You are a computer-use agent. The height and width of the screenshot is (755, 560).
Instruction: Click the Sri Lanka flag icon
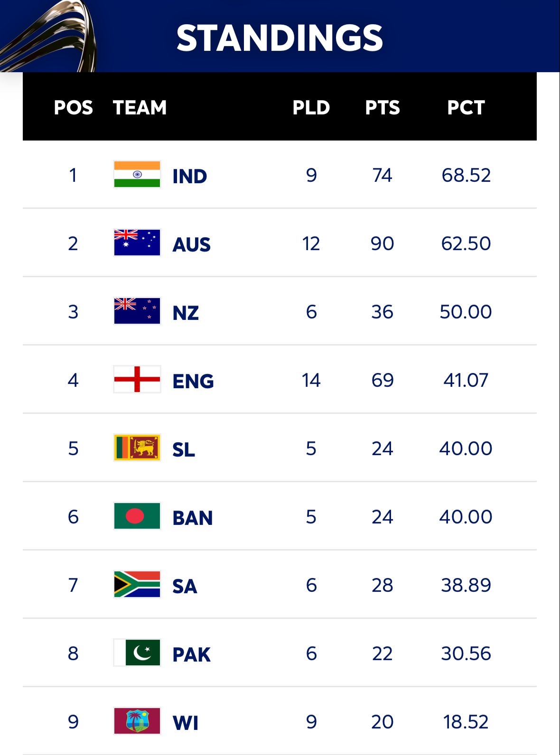click(x=137, y=448)
